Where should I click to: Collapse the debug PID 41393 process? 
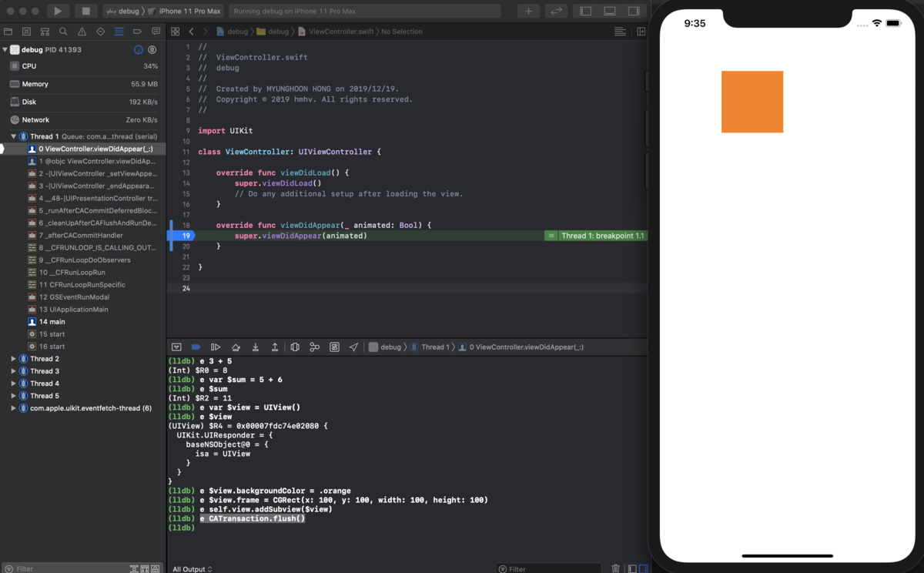point(5,49)
